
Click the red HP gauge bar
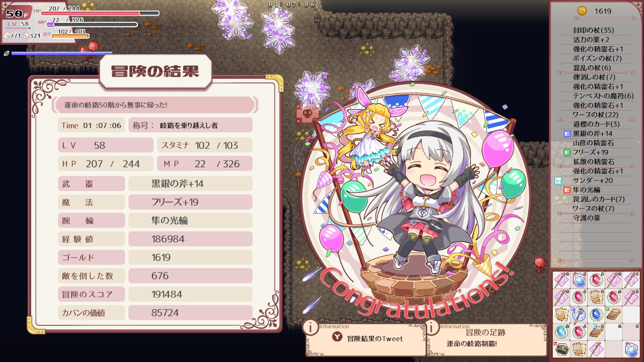click(100, 13)
